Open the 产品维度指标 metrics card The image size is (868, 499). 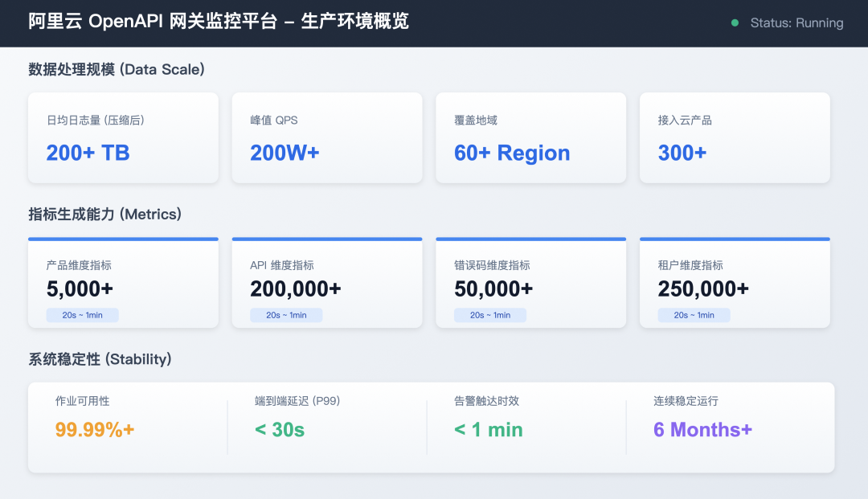pyautogui.click(x=123, y=283)
